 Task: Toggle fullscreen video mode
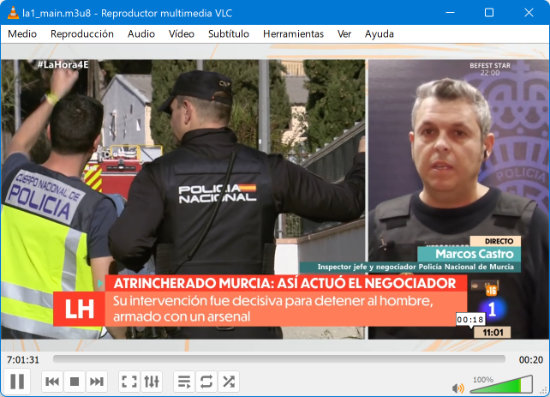point(129,381)
